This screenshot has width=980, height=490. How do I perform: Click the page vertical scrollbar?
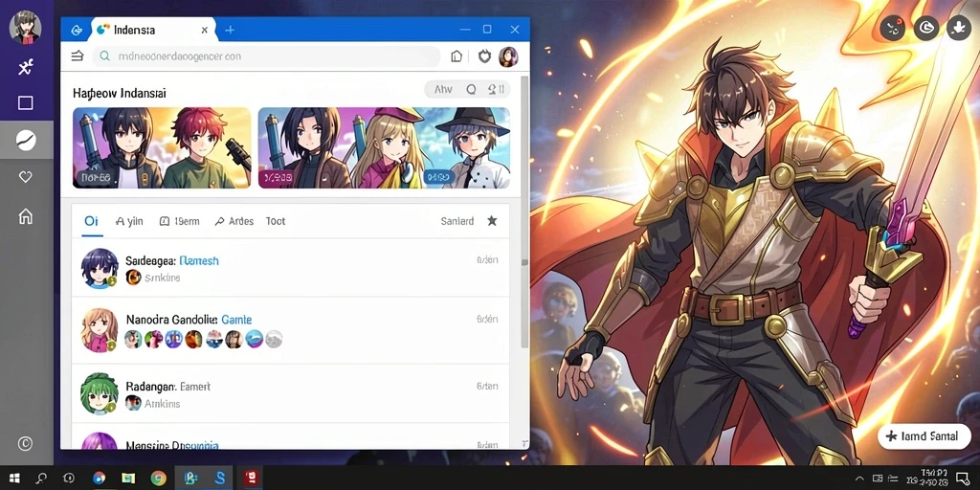pyautogui.click(x=525, y=212)
